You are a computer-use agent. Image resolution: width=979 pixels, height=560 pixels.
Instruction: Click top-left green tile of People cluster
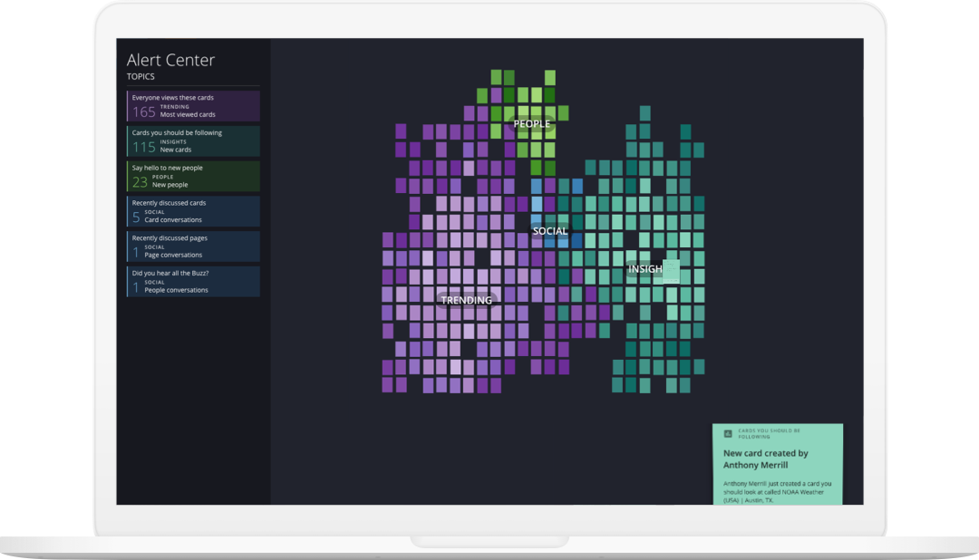[x=496, y=77]
